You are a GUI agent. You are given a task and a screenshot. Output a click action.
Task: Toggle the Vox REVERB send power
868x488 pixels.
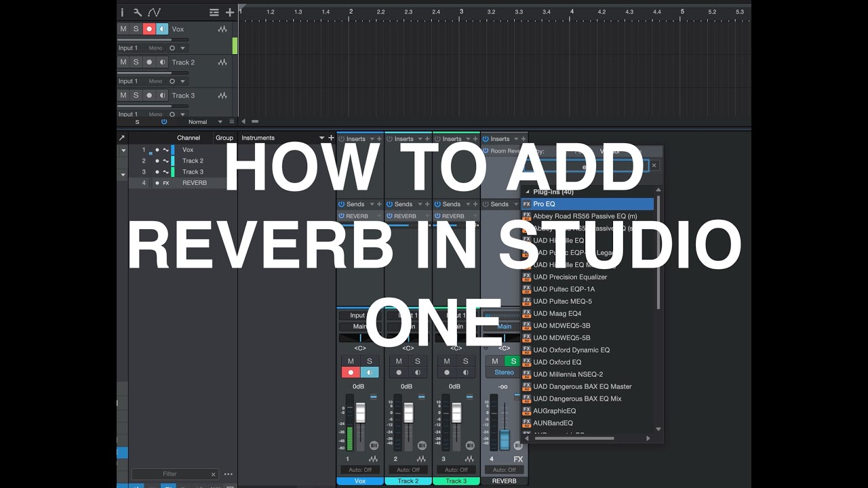pos(341,216)
